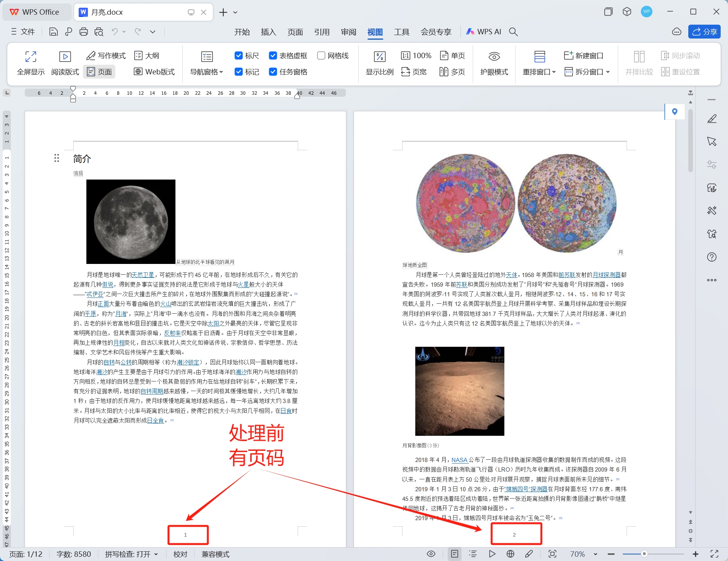Open the 大纲 outline view
728x561 pixels.
(147, 55)
